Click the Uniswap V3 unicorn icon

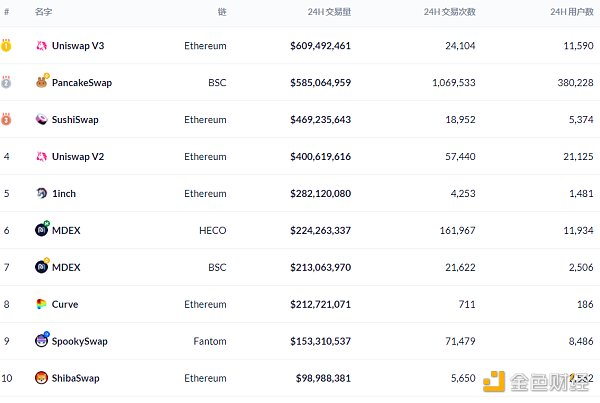tap(41, 46)
